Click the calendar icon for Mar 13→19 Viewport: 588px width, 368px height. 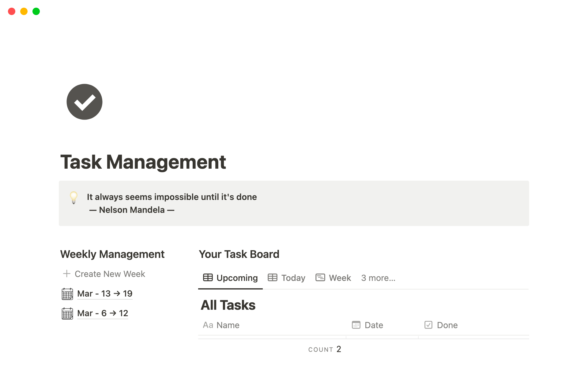(67, 293)
